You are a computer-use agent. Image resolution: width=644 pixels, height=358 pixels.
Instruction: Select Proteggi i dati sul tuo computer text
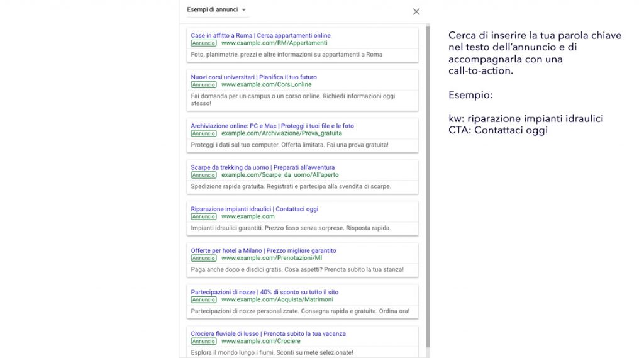tap(289, 145)
